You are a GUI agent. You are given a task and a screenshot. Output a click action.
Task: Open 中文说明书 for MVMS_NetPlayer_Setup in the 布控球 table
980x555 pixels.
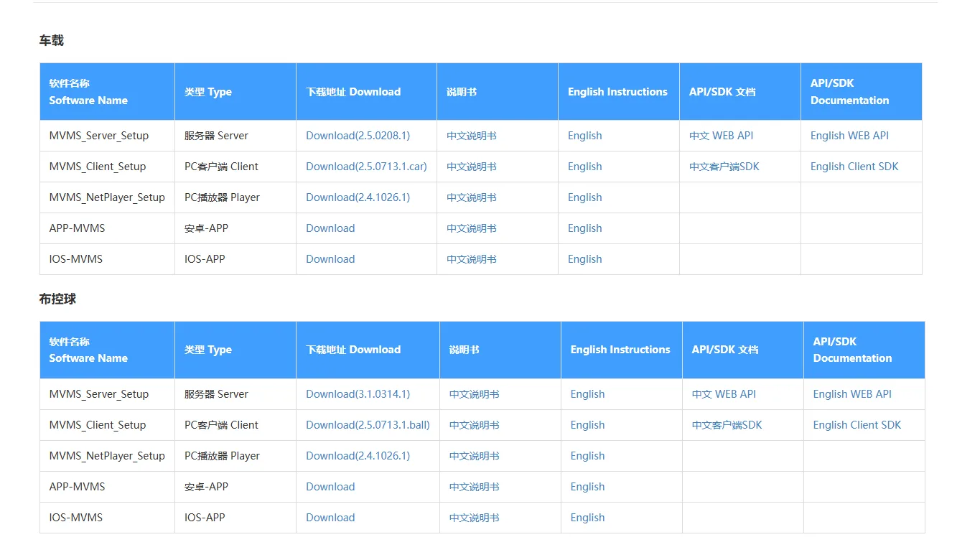click(x=475, y=456)
